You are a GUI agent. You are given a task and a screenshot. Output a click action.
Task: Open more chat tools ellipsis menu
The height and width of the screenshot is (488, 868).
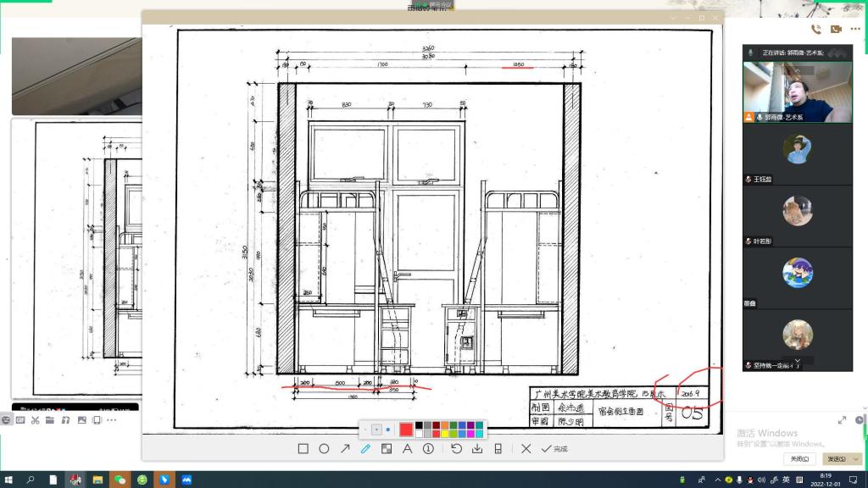(x=112, y=420)
